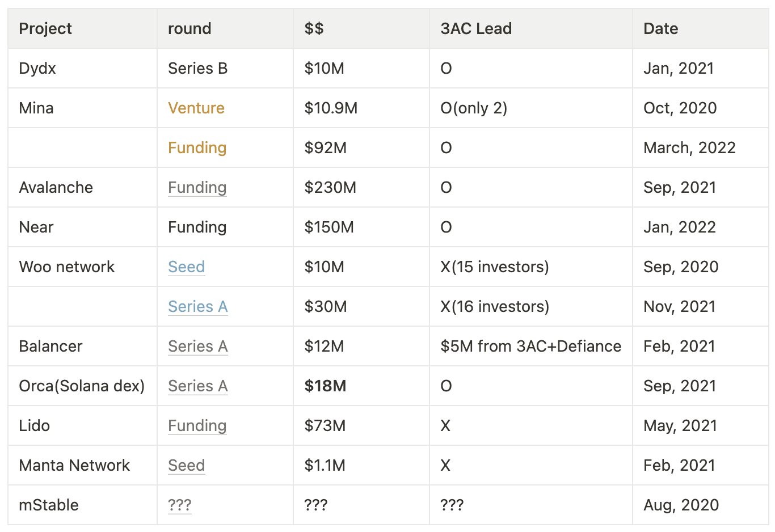Image resolution: width=775 pixels, height=532 pixels.
Task: Open Woo network's Series A link
Action: 197,306
